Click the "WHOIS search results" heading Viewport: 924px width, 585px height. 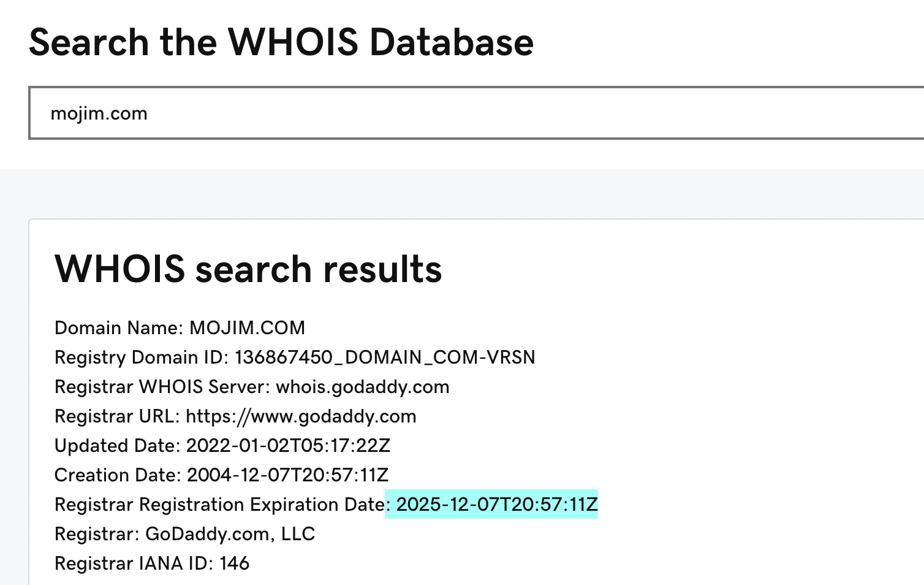point(248,269)
